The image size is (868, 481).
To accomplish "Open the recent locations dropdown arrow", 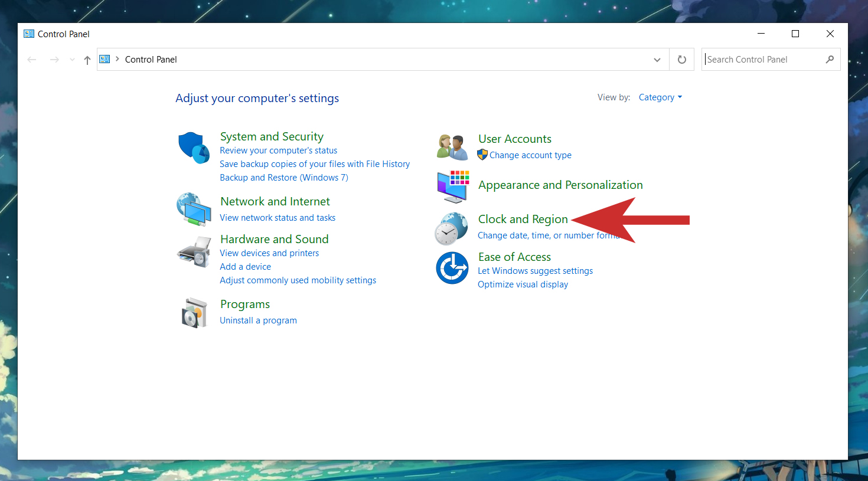I will (x=72, y=60).
